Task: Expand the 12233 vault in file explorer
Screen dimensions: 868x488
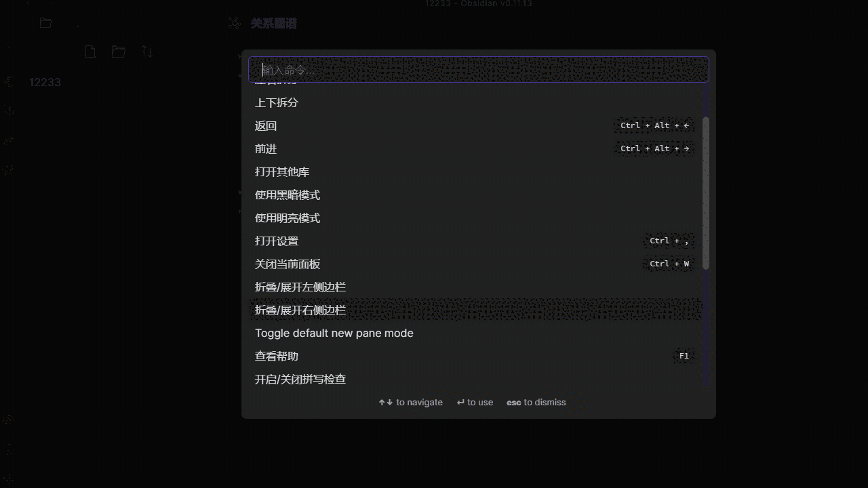Action: [x=44, y=82]
